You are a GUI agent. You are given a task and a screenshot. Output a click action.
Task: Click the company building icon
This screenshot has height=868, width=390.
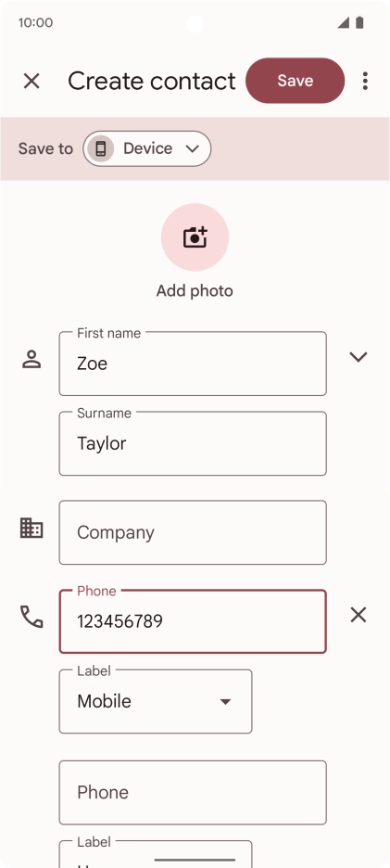pyautogui.click(x=31, y=528)
